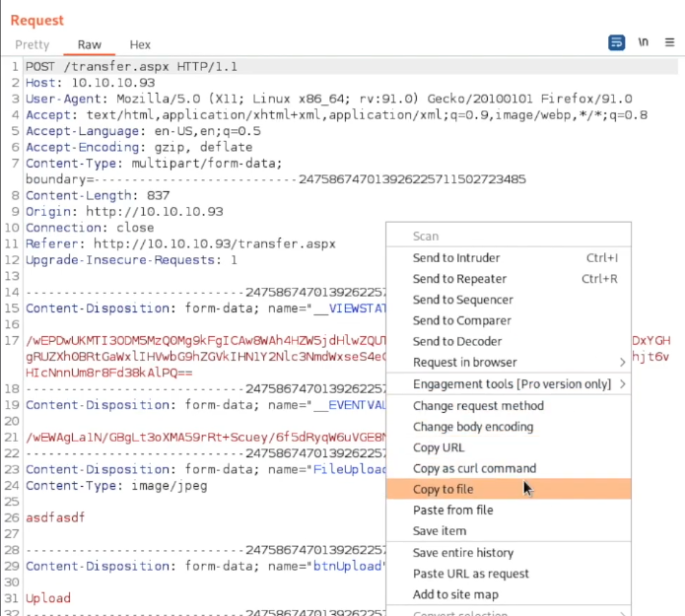The height and width of the screenshot is (616, 685).
Task: Expand Engagement tools submenu arrow
Action: coord(622,384)
